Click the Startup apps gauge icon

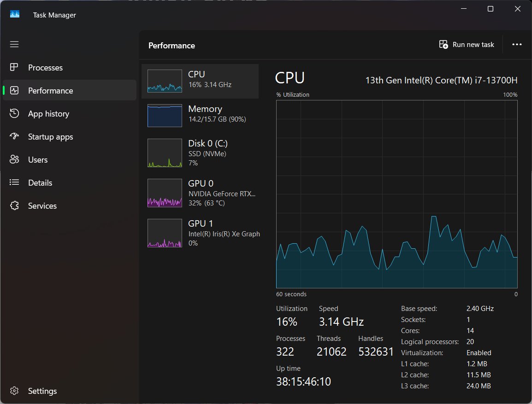(14, 136)
